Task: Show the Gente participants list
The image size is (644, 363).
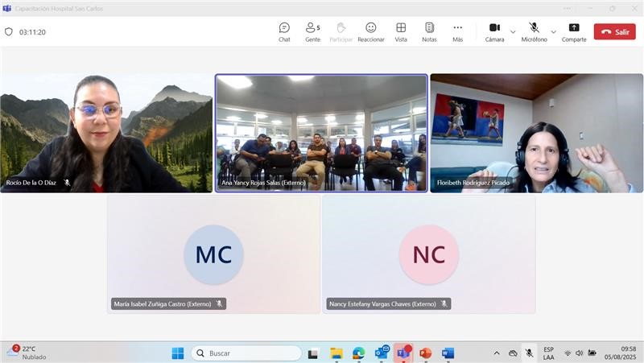Action: [312, 32]
